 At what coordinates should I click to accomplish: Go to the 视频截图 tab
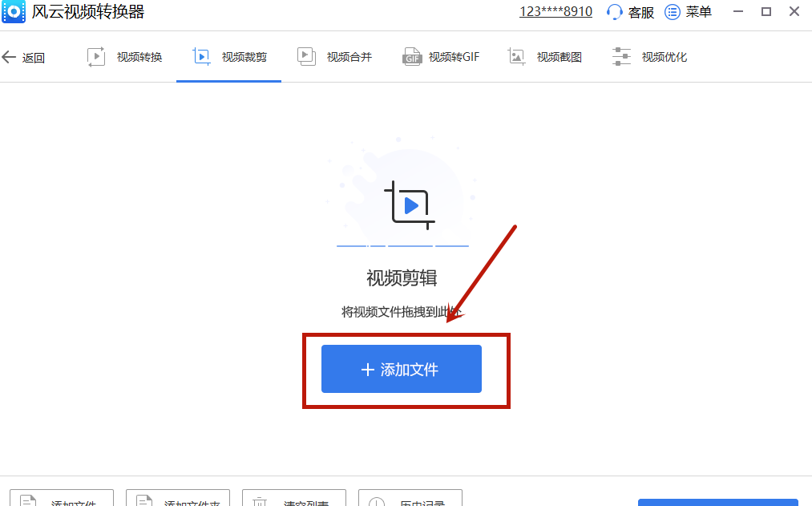[559, 57]
